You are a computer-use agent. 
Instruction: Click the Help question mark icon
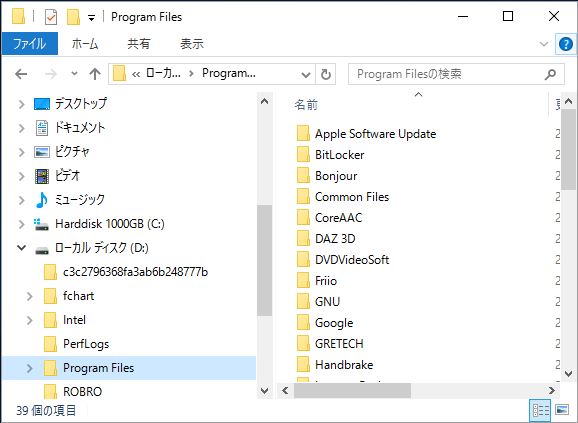(x=565, y=44)
